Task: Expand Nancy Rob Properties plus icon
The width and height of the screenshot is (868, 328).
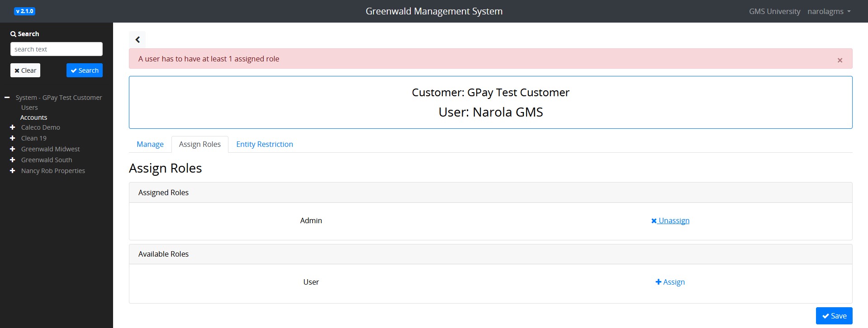Action: 13,171
